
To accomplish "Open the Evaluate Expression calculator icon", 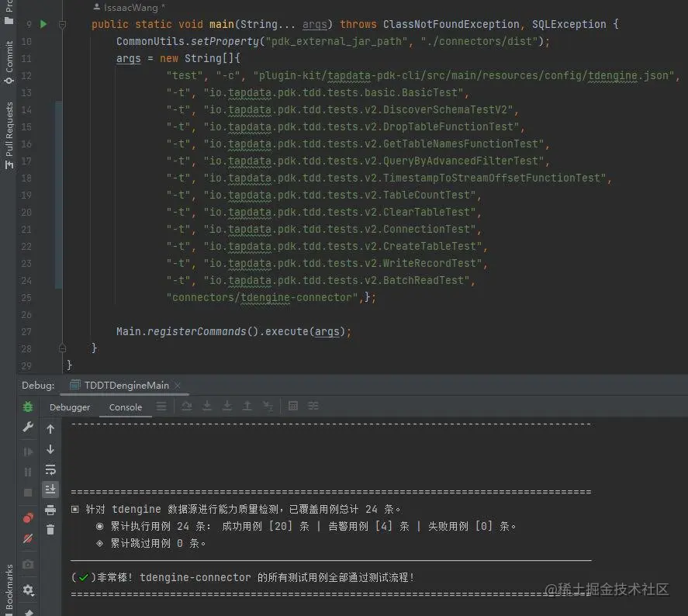I will [293, 406].
